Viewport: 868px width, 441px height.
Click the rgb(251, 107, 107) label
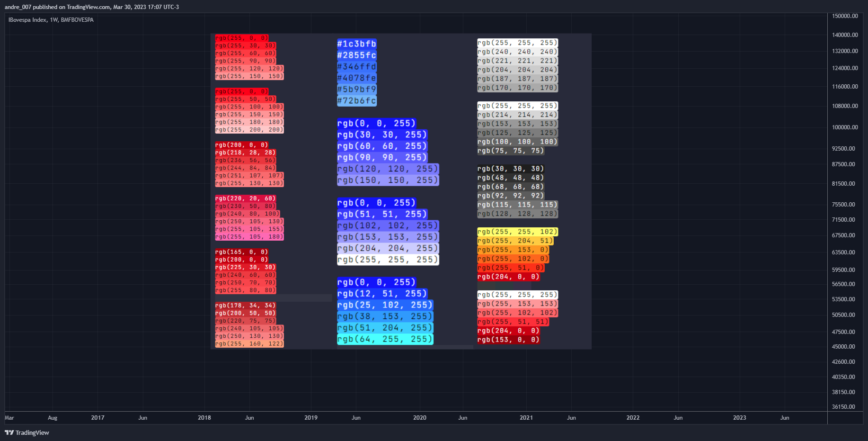249,175
